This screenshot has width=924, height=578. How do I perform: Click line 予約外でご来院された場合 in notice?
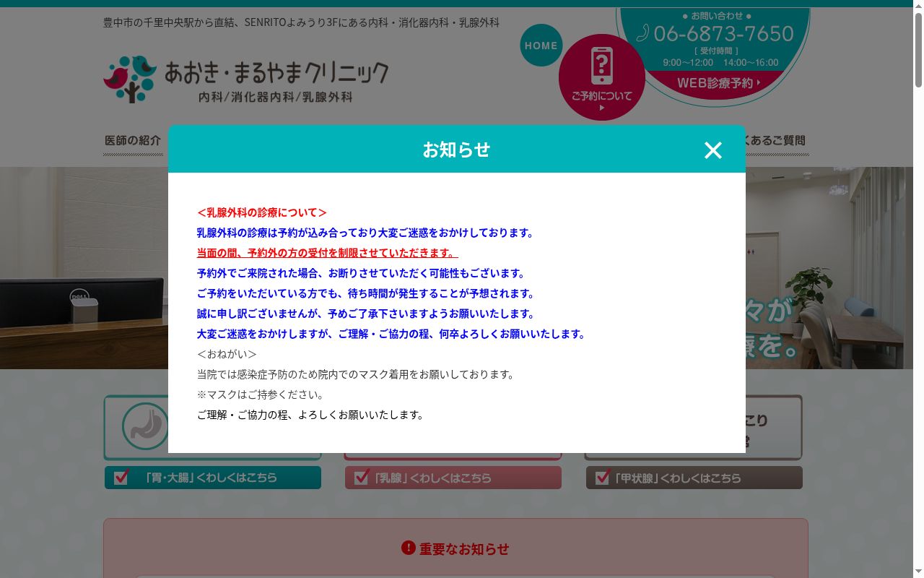[x=362, y=273]
